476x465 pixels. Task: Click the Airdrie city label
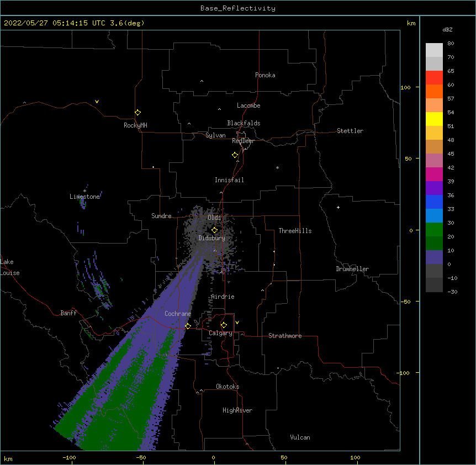223,297
